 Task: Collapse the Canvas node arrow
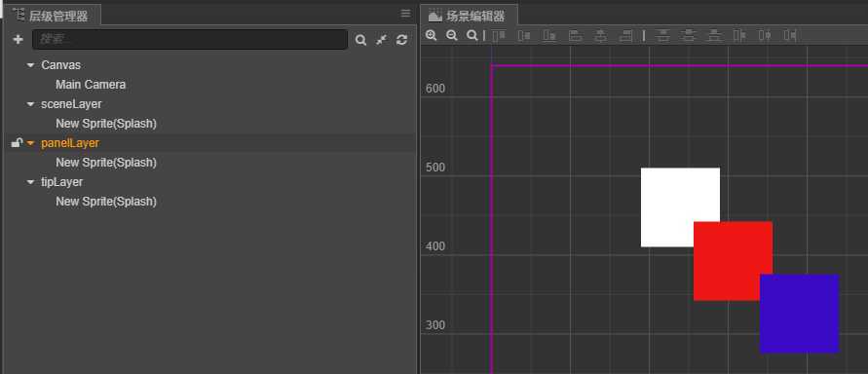(30, 65)
